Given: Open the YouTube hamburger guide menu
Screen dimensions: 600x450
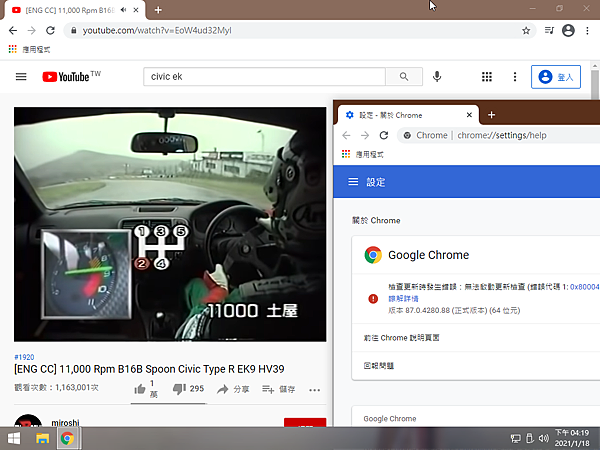Looking at the screenshot, I should click(21, 77).
